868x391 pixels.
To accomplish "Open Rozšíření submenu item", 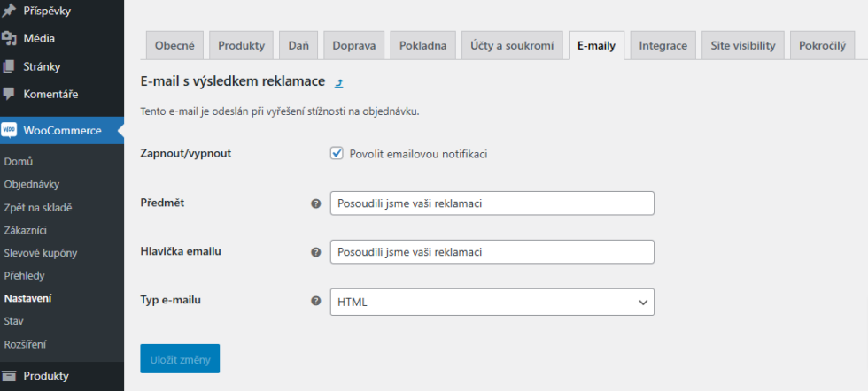I will 25,344.
